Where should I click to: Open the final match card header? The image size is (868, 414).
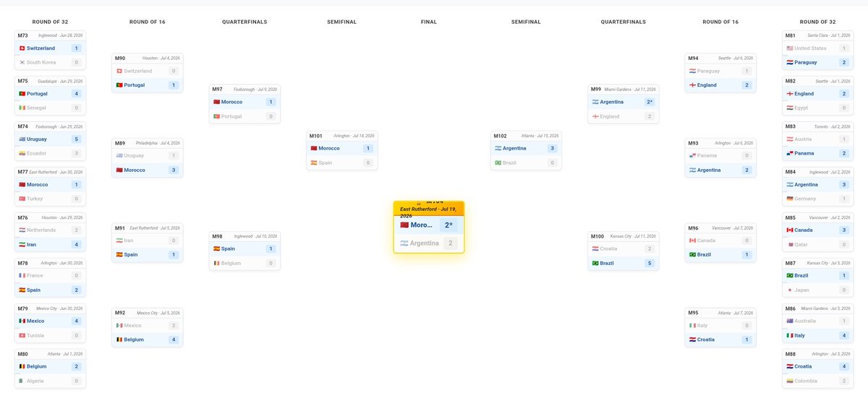429,209
